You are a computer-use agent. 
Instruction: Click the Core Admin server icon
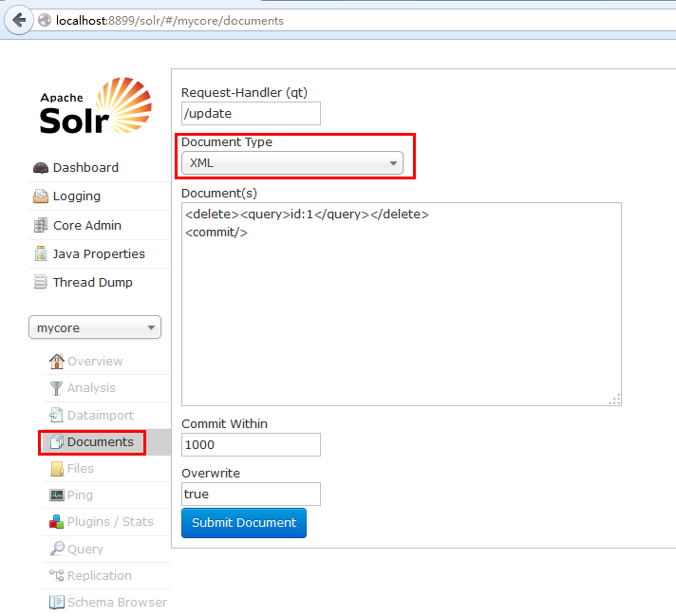point(41,226)
